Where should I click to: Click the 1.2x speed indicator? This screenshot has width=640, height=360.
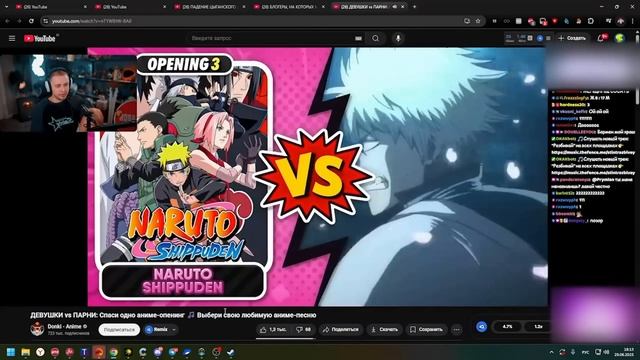pyautogui.click(x=538, y=327)
